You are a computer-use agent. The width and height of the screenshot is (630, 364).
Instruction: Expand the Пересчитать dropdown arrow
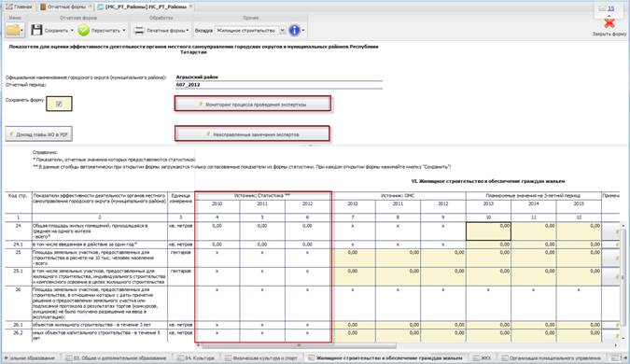coord(124,31)
